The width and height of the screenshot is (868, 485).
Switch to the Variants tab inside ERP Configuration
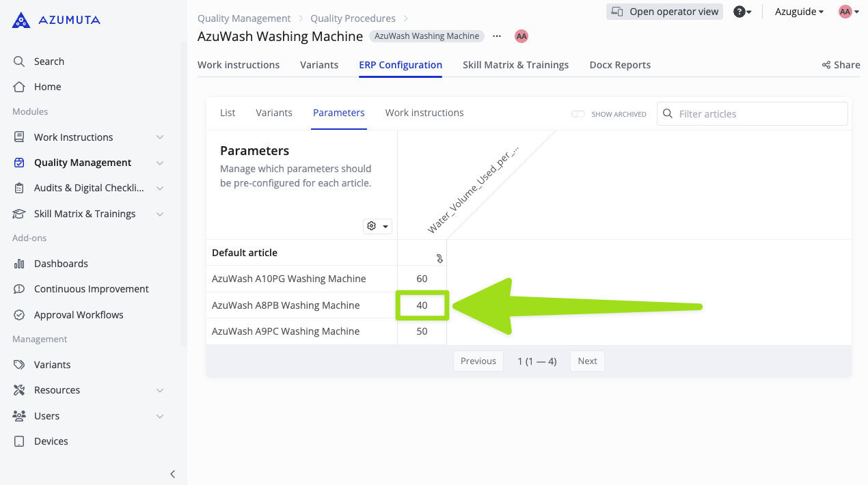point(273,113)
